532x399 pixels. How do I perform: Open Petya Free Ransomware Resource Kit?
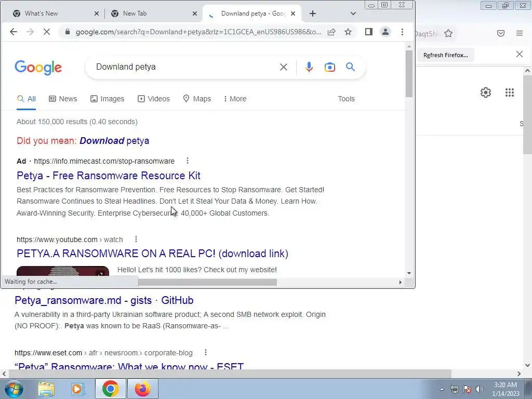(x=109, y=176)
